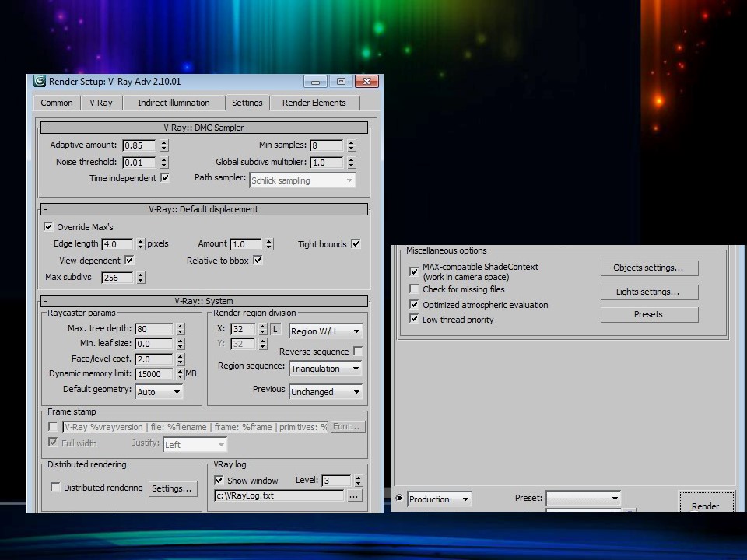747x560 pixels.
Task: Click the Min samples field
Action: [326, 145]
